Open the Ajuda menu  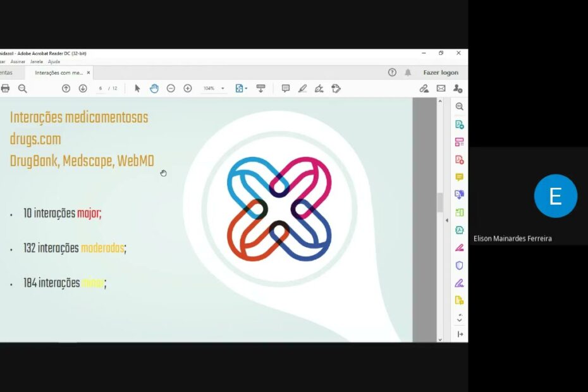point(54,62)
